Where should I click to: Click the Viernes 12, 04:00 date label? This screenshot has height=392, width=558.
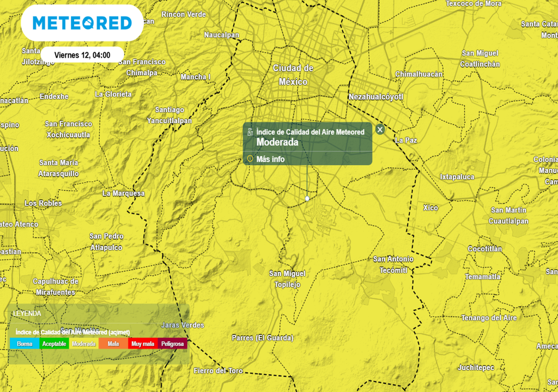(82, 55)
